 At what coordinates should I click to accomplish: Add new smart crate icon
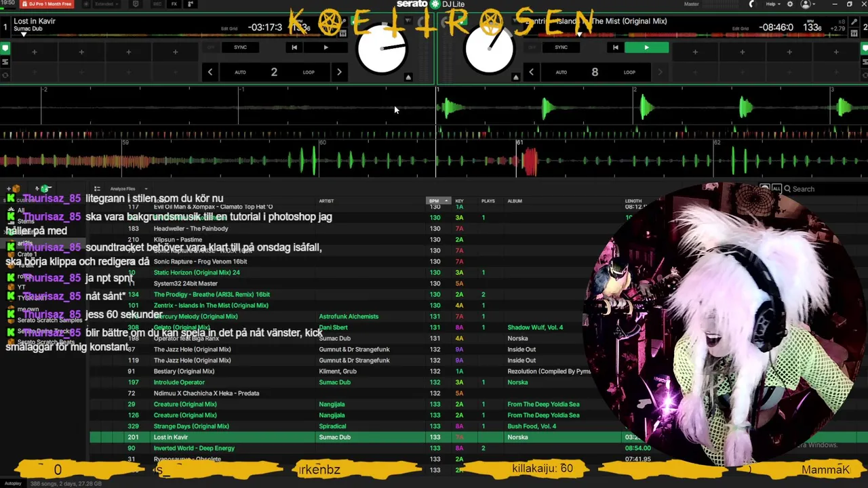pyautogui.click(x=45, y=189)
